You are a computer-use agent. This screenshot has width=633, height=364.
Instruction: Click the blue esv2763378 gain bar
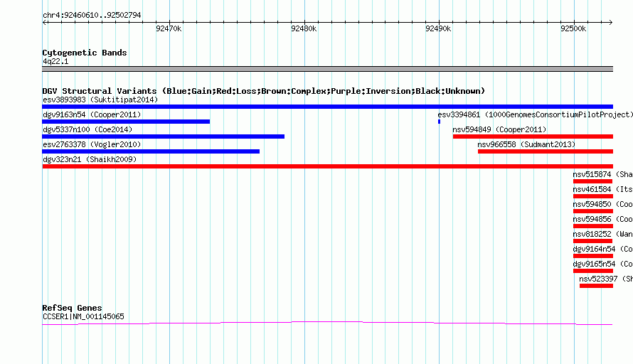151,151
